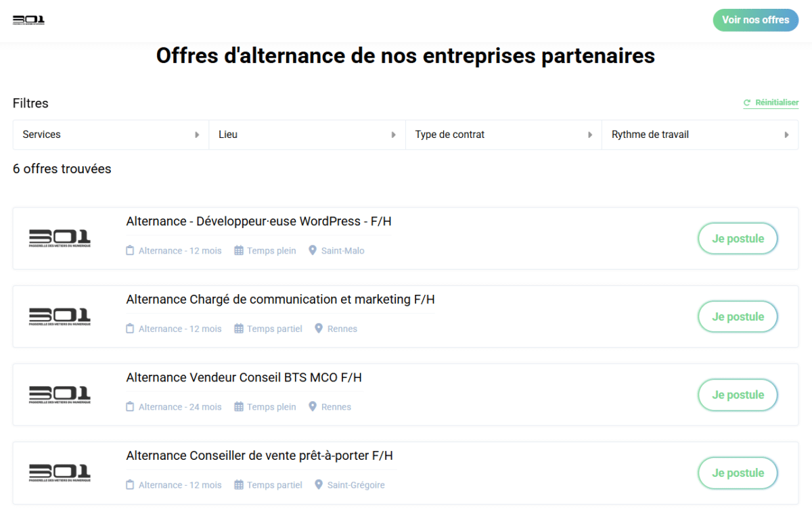Open the Alternance Chargé de communication et marketing title

[280, 300]
